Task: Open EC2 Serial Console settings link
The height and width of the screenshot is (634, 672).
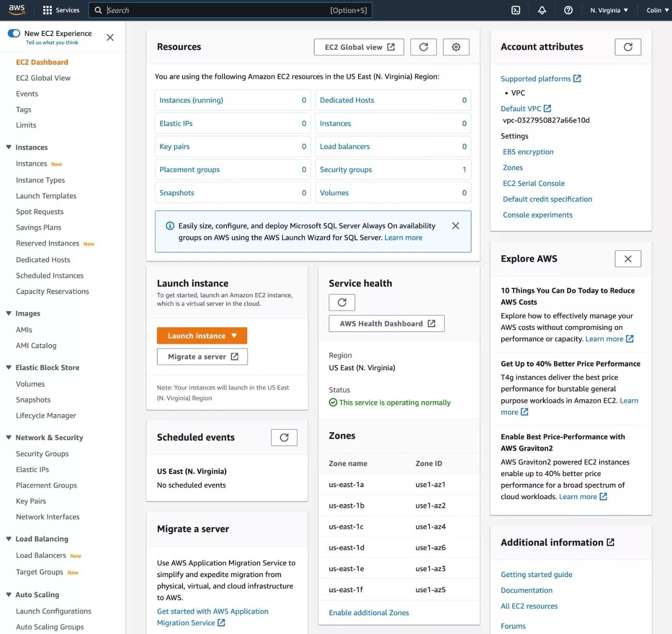Action: [534, 183]
